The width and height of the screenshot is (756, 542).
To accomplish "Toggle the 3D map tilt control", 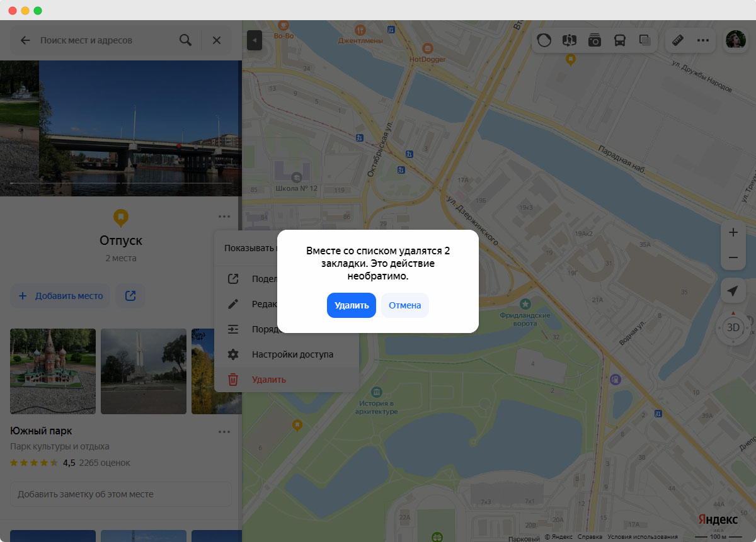I will point(733,327).
